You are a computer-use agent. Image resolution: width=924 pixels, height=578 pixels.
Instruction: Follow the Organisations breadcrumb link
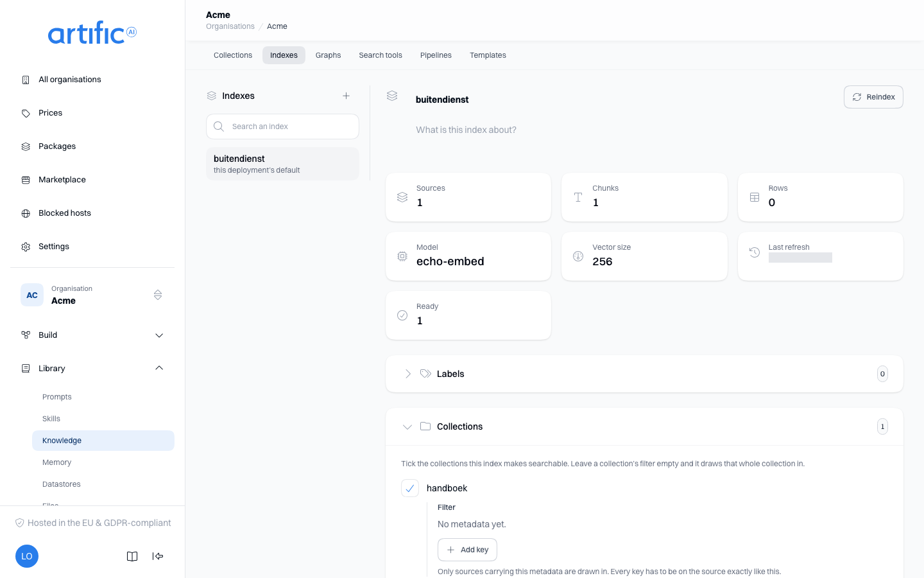pos(230,26)
